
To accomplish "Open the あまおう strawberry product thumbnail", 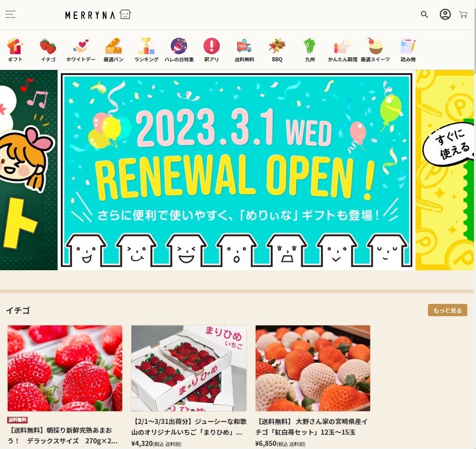I will tap(65, 368).
